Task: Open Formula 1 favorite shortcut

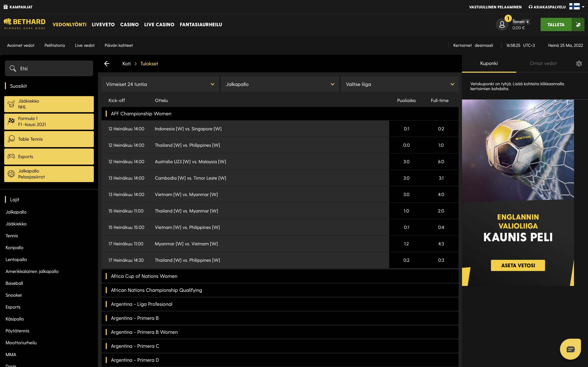Action: coord(49,122)
